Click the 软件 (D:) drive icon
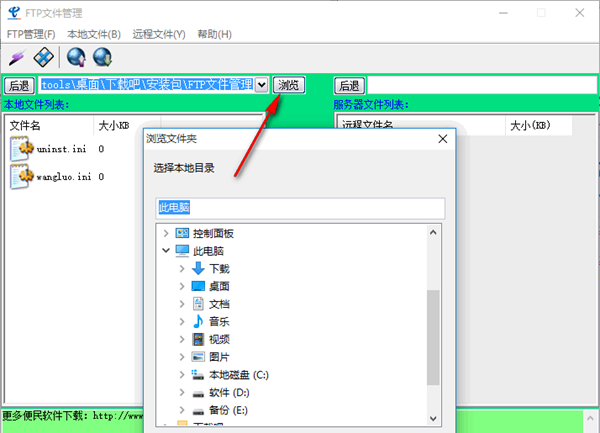This screenshot has height=433, width=600. click(x=198, y=393)
